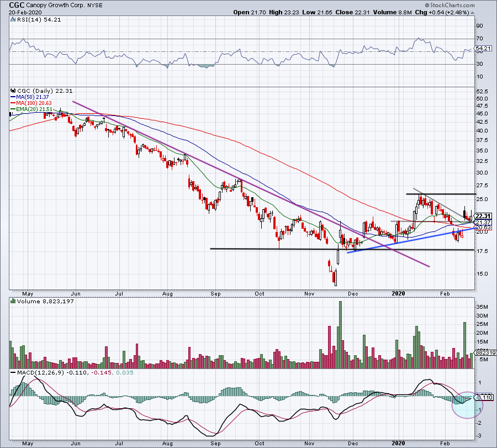497x448 pixels.
Task: Click the blue MA(50) legend line swatch
Action: tap(13, 97)
